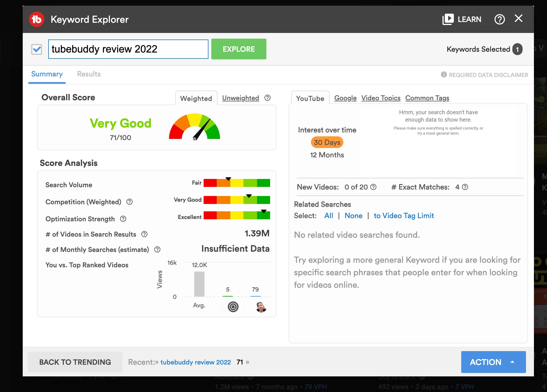The width and height of the screenshot is (547, 392).
Task: Click the recent keywords double chevron
Action: 248,362
